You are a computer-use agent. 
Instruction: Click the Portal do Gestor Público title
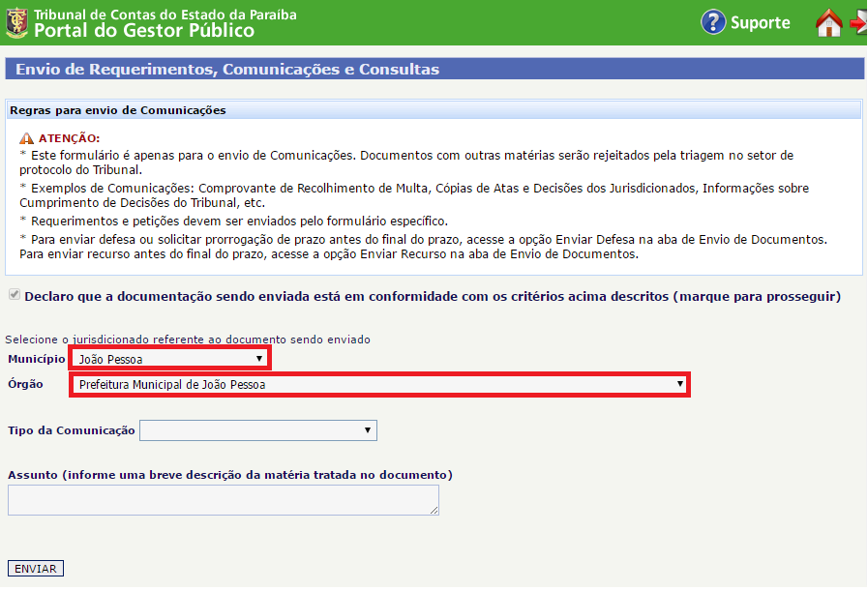click(x=144, y=31)
